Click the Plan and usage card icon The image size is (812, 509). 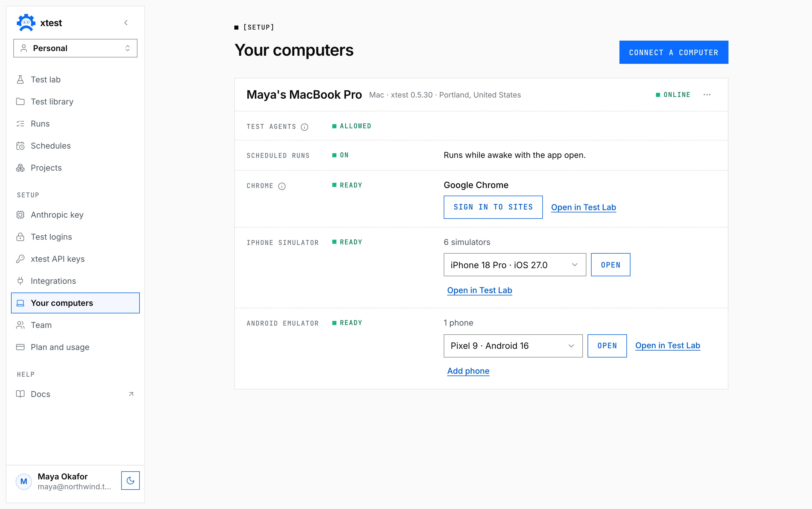20,347
